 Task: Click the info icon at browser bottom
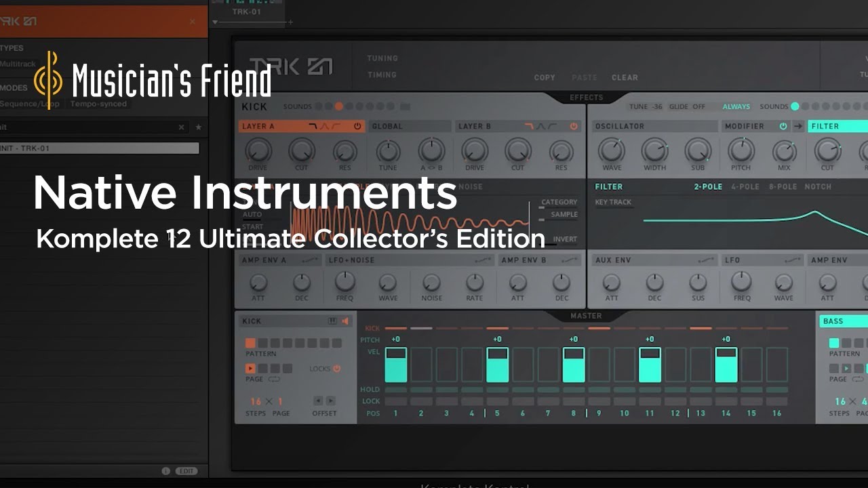click(165, 471)
